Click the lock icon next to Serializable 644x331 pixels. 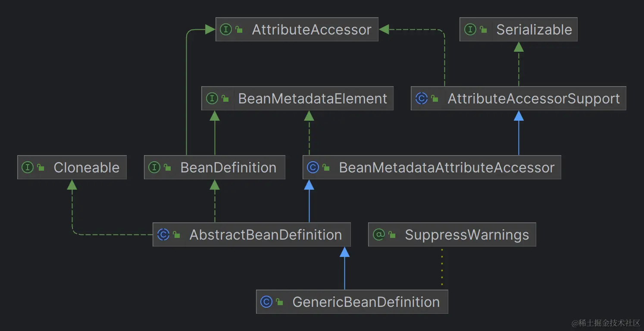[x=483, y=29]
